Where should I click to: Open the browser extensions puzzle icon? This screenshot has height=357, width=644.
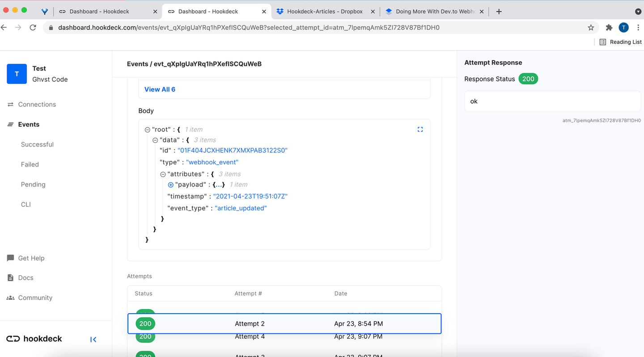(x=609, y=27)
